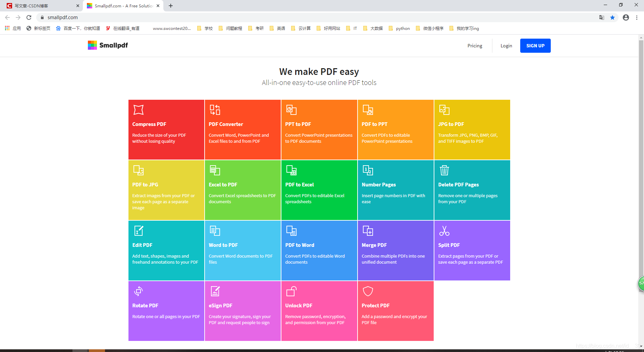Open the 好用网站 bookmark folder
The image size is (644, 352).
point(328,29)
